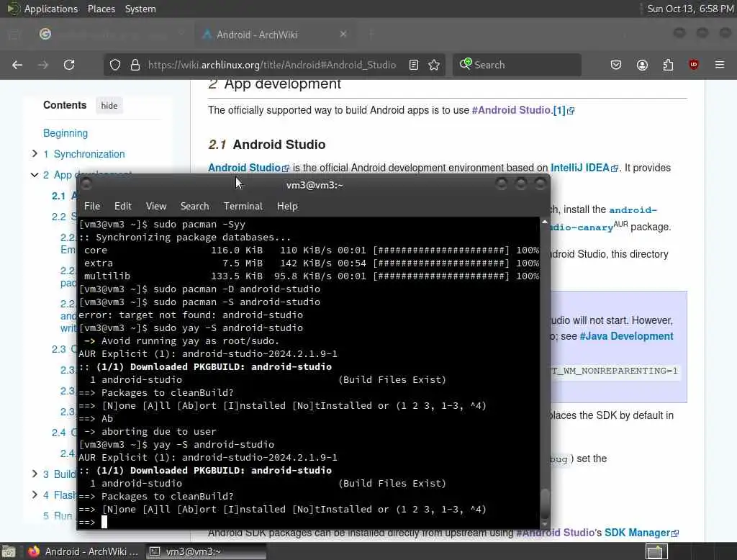
Task: Expand section 3 Build chevron
Action: [x=35, y=474]
